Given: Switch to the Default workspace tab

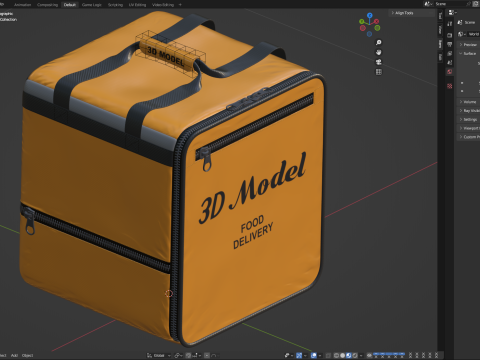Looking at the screenshot, I should click(x=70, y=5).
